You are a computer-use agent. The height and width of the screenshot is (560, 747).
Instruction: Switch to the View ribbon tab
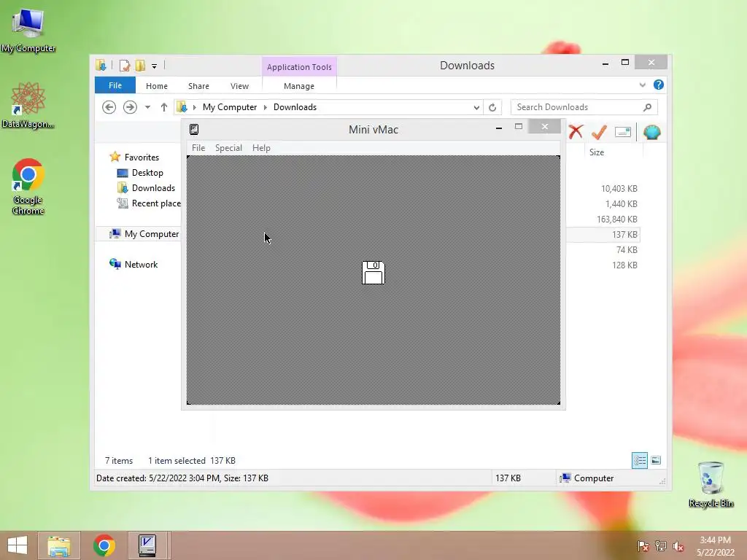click(x=239, y=86)
